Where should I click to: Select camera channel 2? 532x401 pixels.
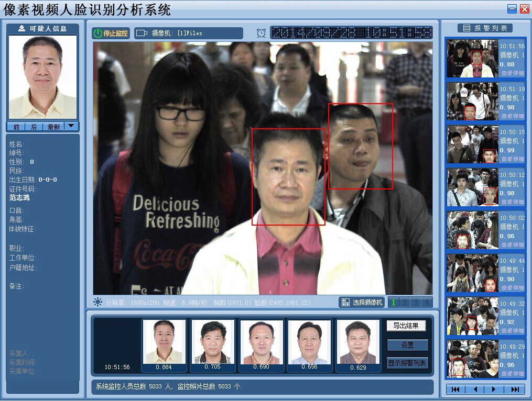(405, 302)
